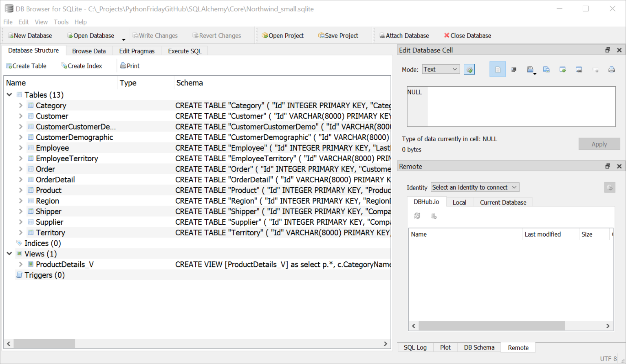The height and width of the screenshot is (364, 626).
Task: Toggle word wrap in the cell editor
Action: coord(514,69)
